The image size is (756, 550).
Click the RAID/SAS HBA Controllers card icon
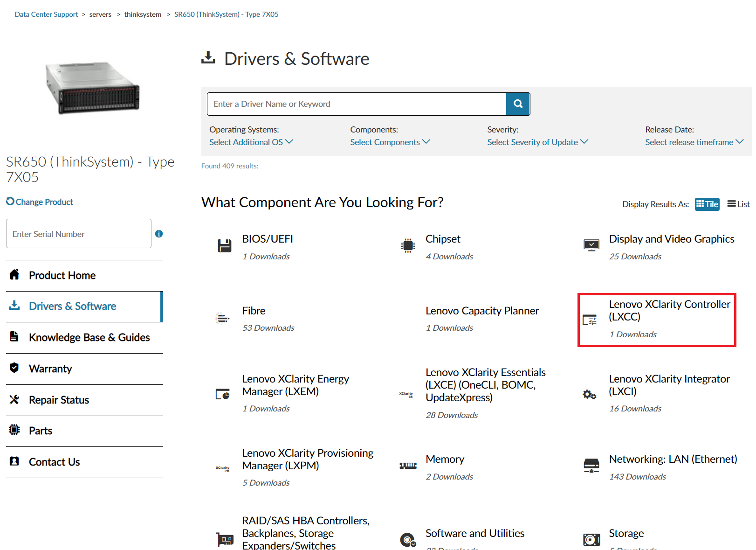click(225, 540)
